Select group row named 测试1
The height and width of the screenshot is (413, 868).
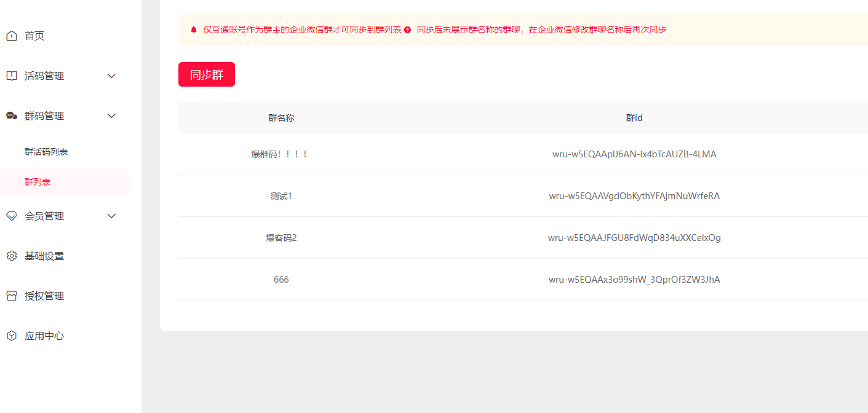click(x=281, y=196)
